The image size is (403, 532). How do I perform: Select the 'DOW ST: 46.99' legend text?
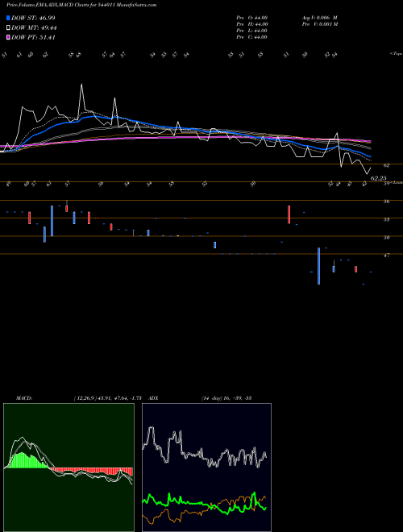click(33, 18)
